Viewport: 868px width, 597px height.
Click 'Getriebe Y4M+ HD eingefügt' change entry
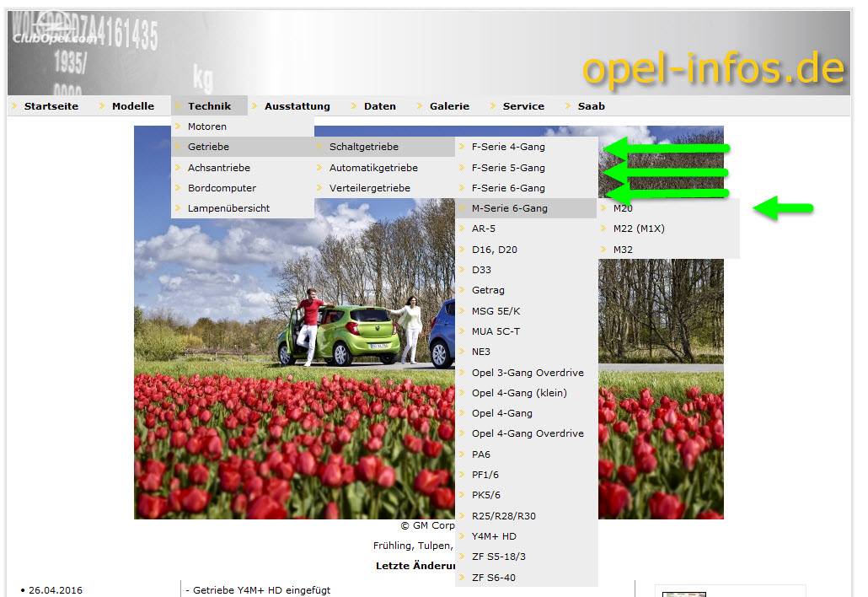click(x=261, y=590)
